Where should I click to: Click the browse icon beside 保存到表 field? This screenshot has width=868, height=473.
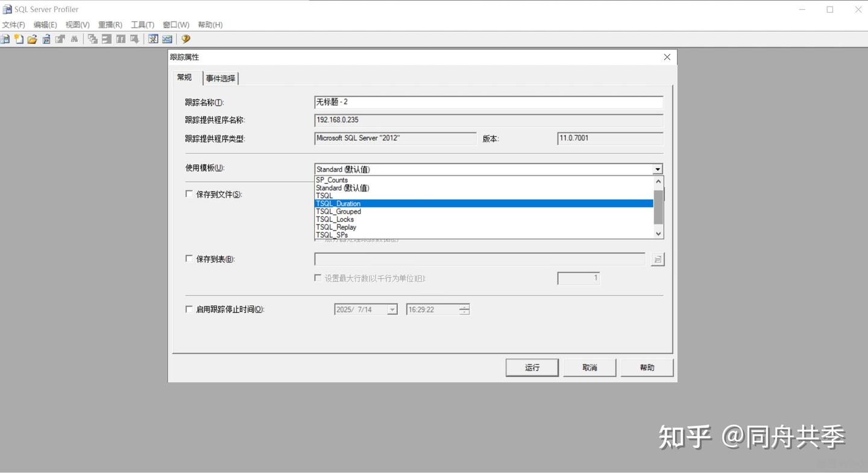tap(658, 259)
